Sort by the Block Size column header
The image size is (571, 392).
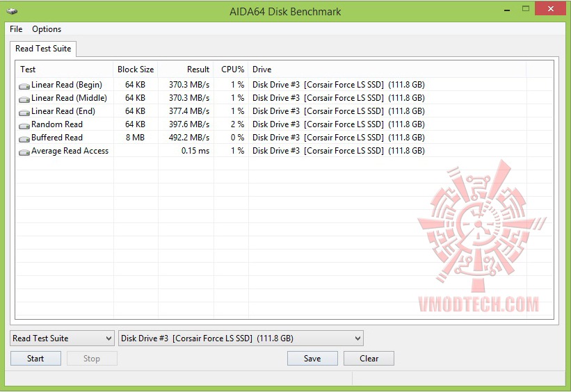pos(136,69)
